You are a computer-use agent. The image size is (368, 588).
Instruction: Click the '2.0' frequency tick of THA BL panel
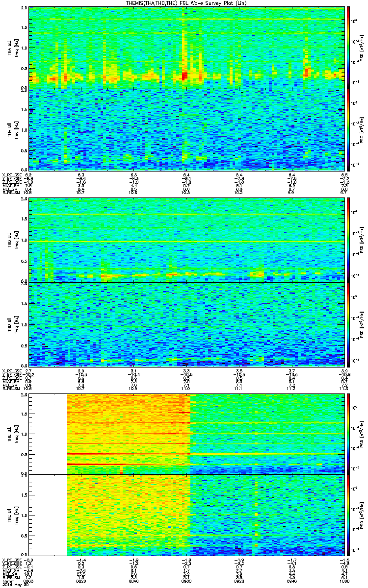(x=24, y=9)
